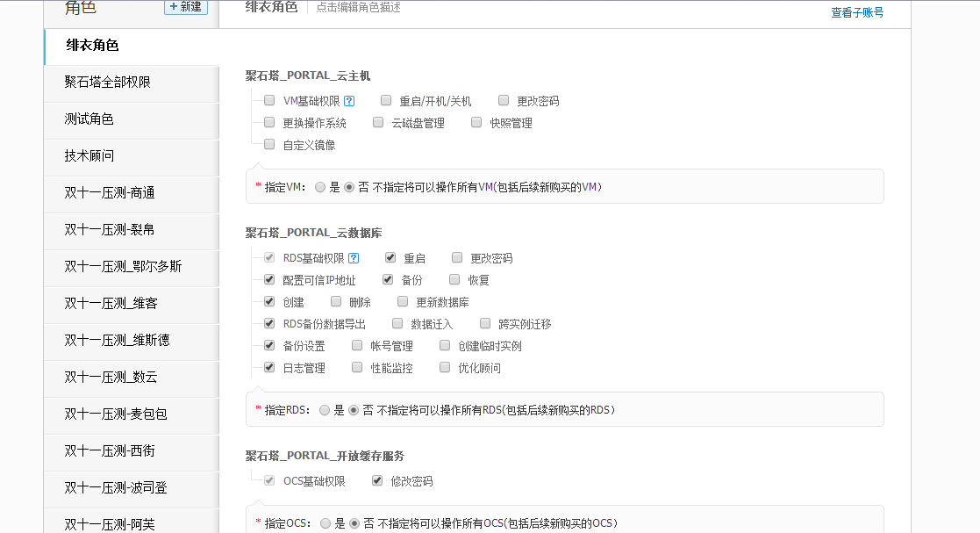Image resolution: width=980 pixels, height=533 pixels.
Task: Select 双十一压测_维客 role
Action: click(x=132, y=304)
